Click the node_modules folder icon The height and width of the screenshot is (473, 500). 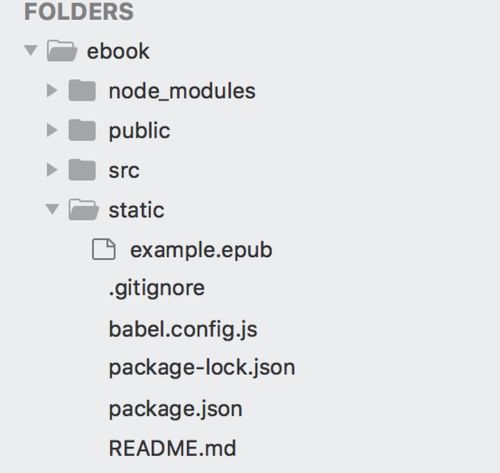82,90
